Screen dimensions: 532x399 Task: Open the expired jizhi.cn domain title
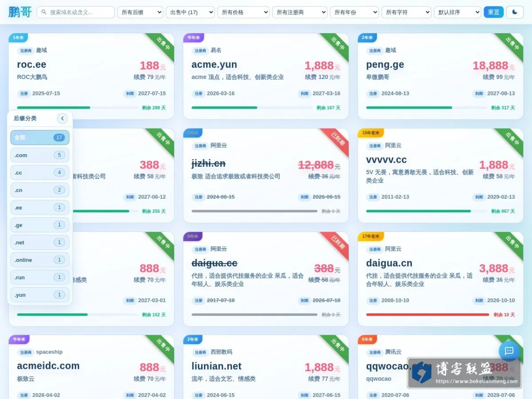pyautogui.click(x=208, y=164)
